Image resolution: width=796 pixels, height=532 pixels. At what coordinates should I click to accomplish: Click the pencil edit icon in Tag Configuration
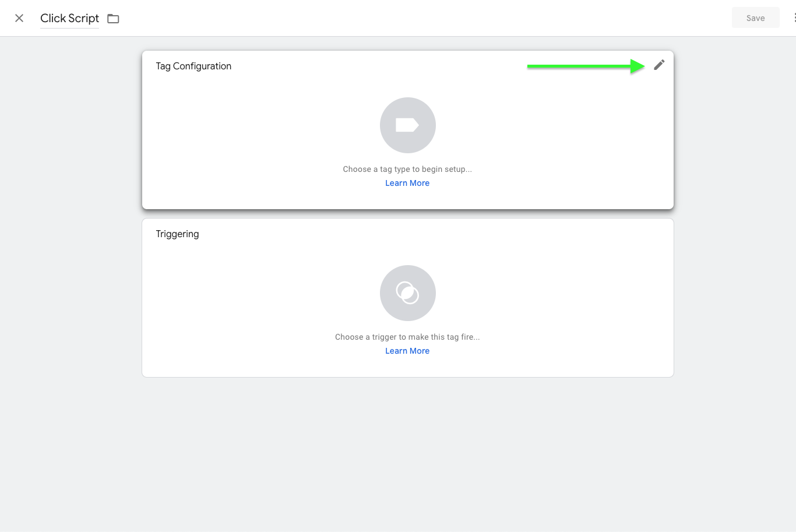[659, 65]
